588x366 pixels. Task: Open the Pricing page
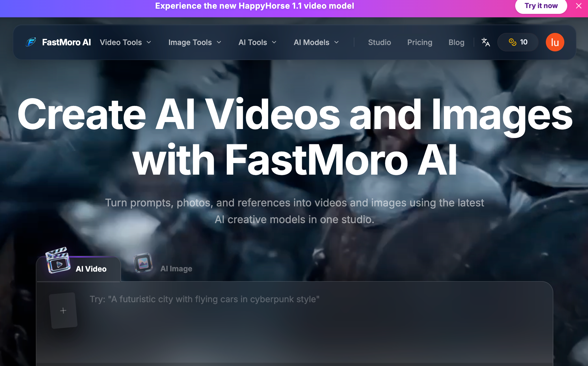point(420,42)
